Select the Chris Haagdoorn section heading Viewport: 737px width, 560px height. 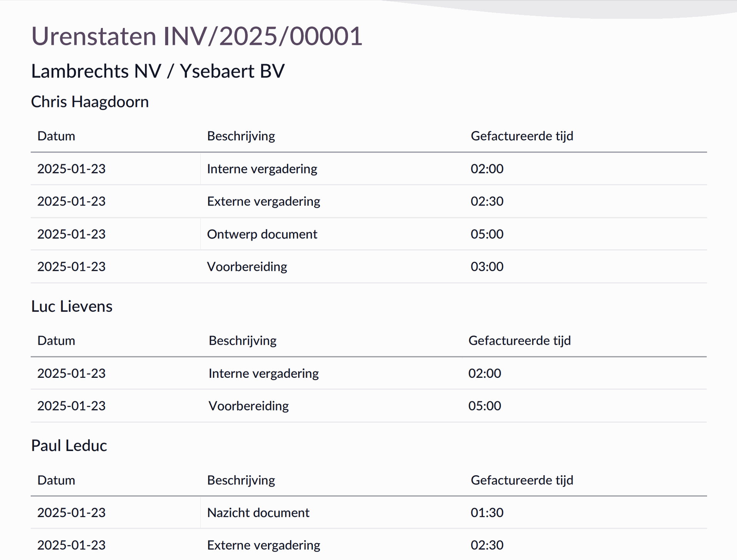[90, 102]
